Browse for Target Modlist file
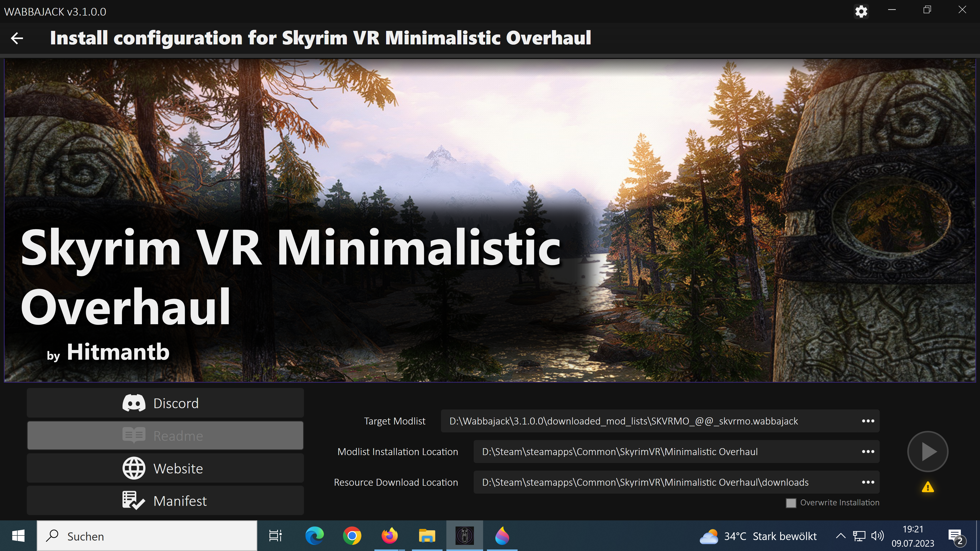 click(868, 421)
